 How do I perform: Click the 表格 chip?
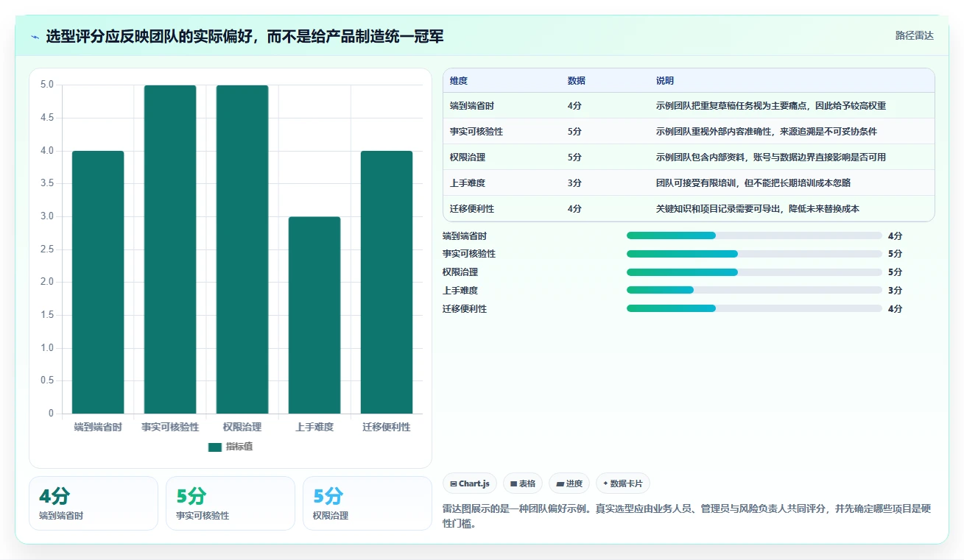pyautogui.click(x=523, y=483)
